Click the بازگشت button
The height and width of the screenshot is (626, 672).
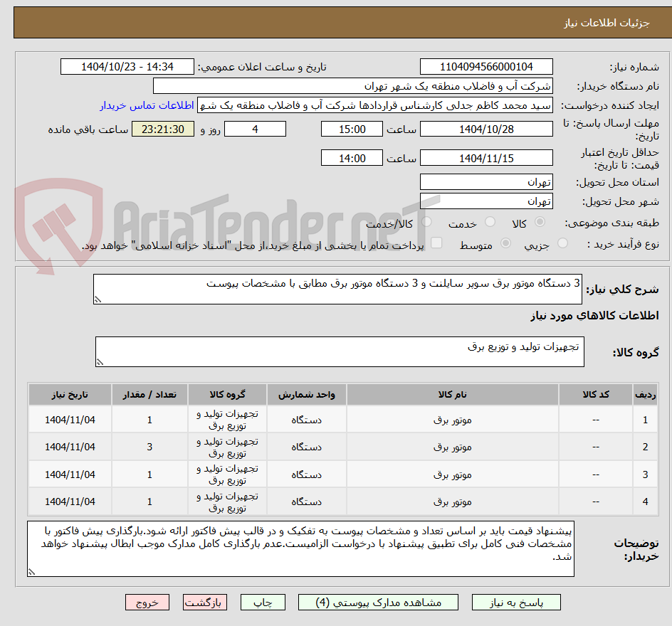pyautogui.click(x=205, y=602)
